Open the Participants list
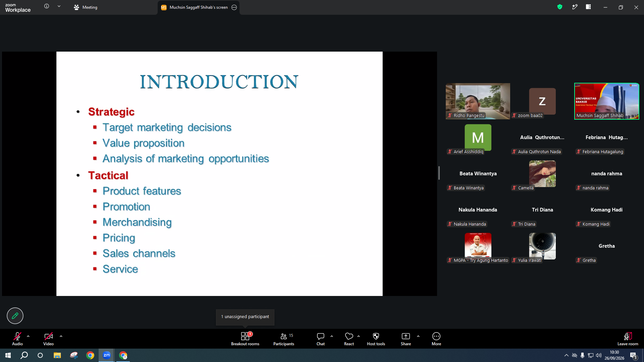 (284, 339)
